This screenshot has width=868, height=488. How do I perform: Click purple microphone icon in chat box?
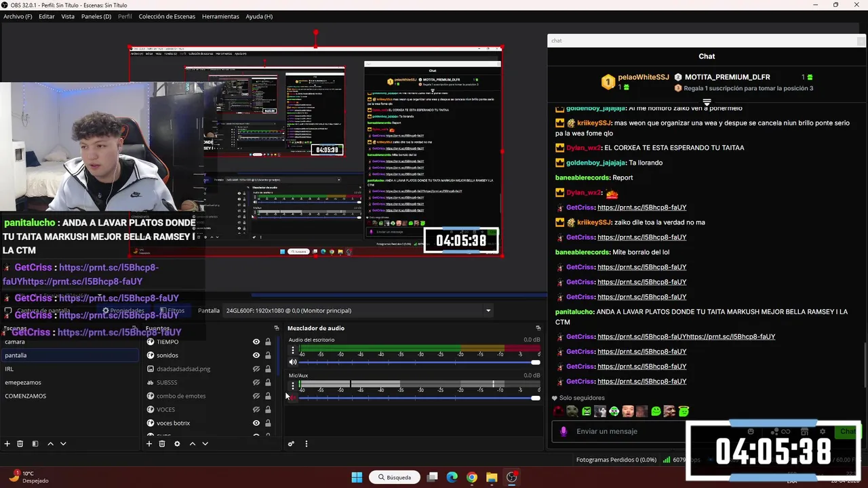click(x=564, y=431)
